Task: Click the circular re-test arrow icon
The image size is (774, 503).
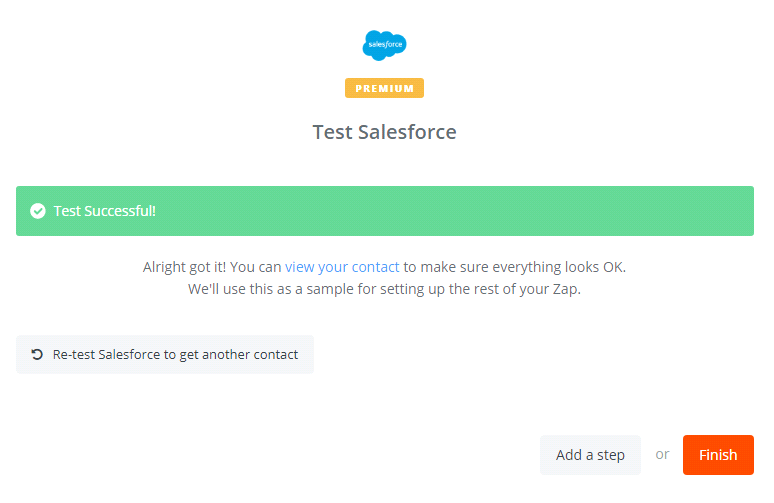Action: (37, 354)
